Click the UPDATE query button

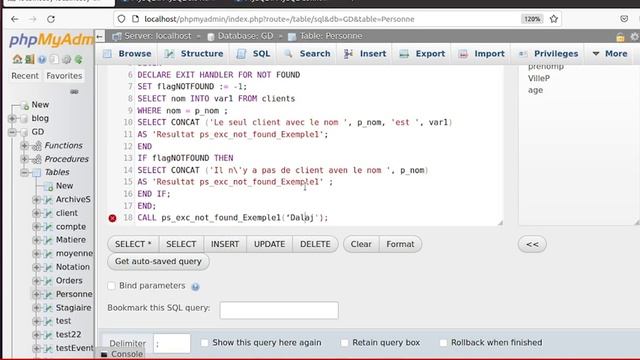269,244
